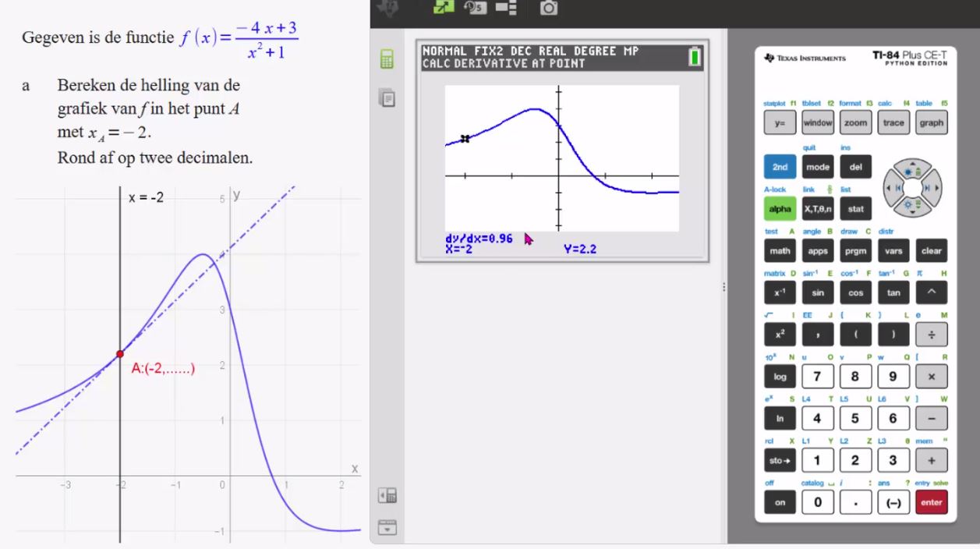This screenshot has width=980, height=549.
Task: Expand the bottom pane dropdown icon
Action: click(x=387, y=526)
